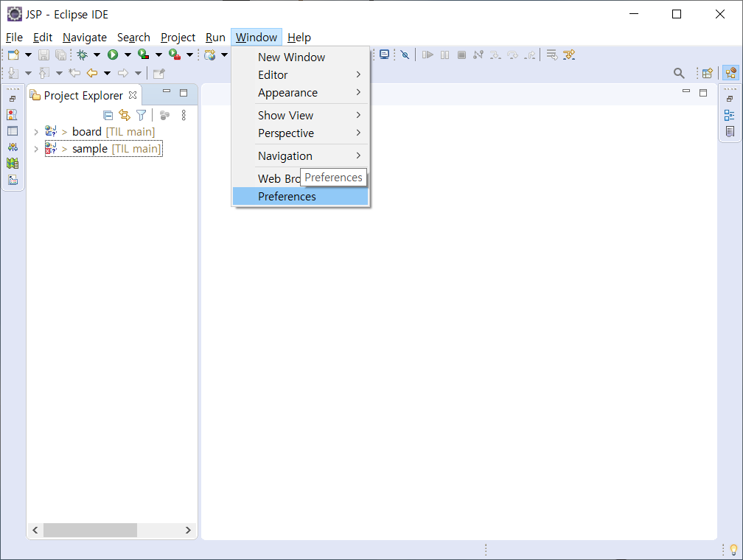This screenshot has width=743, height=560.
Task: Collapse all in Project Explorer
Action: click(108, 115)
